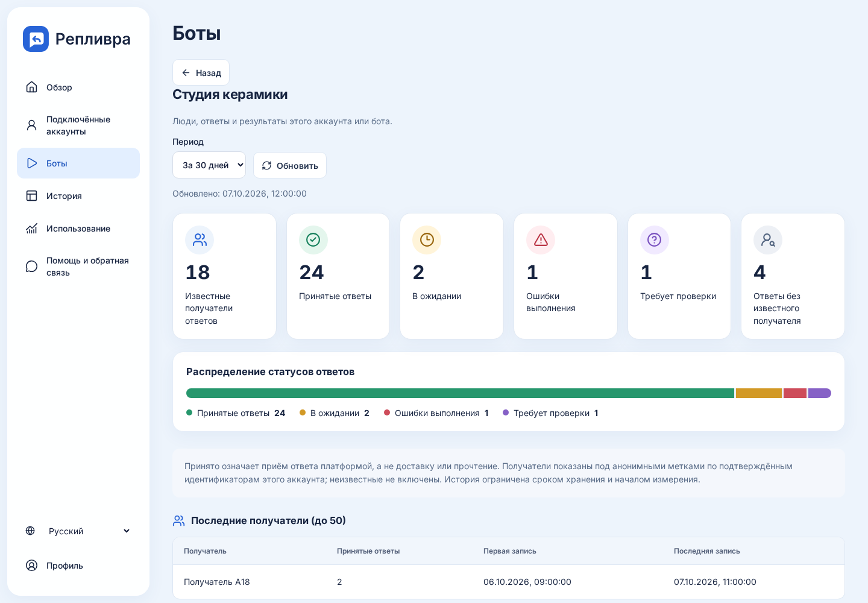The image size is (868, 603).
Task: Open the За 30 дней period dropdown
Action: (x=209, y=165)
